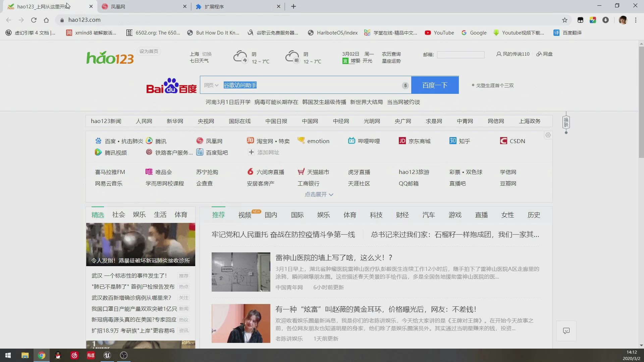Open 知乎 site shortcut

click(x=460, y=141)
